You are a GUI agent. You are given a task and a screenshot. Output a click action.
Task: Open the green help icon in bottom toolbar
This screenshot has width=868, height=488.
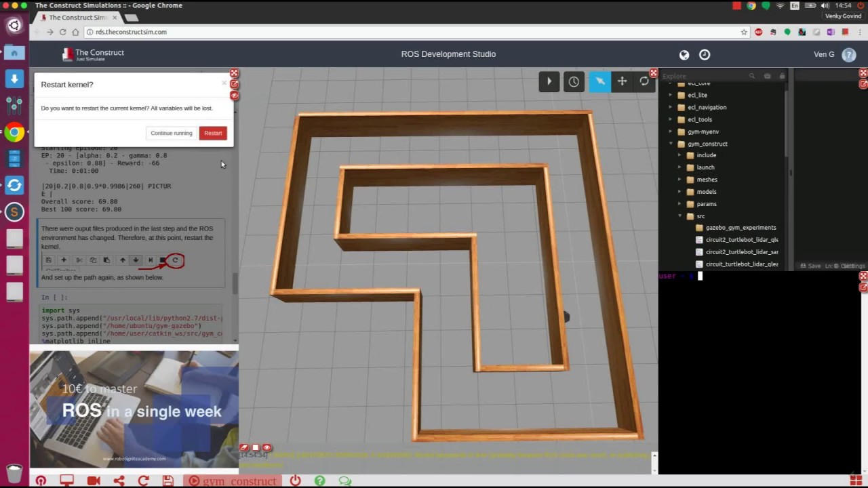[x=319, y=481]
